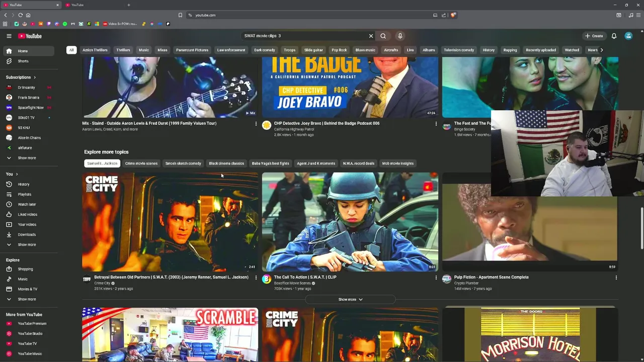Open the You header arrow
The height and width of the screenshot is (362, 644).
click(x=17, y=174)
